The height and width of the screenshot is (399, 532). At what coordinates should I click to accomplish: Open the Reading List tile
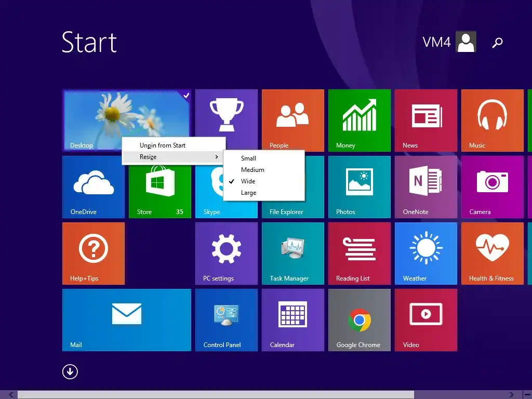tap(360, 253)
